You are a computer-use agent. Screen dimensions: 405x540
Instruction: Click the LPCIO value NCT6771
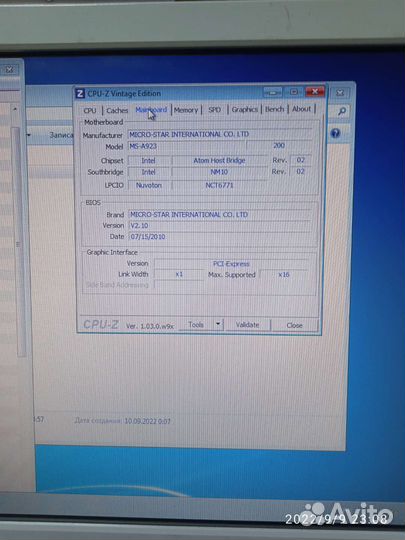click(x=219, y=185)
